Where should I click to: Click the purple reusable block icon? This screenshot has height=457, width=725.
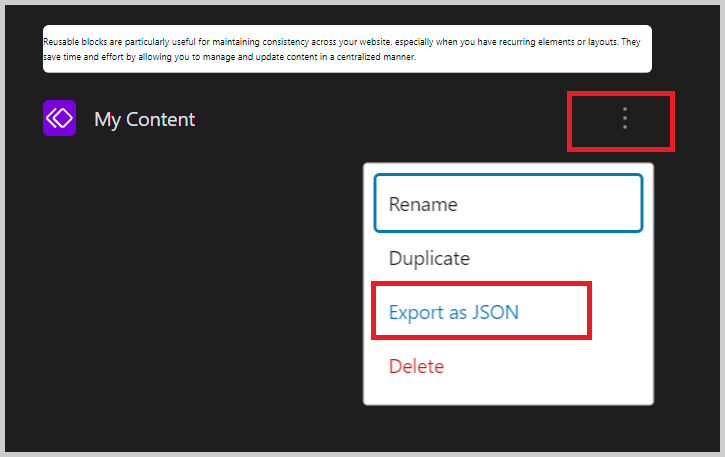[x=59, y=118]
